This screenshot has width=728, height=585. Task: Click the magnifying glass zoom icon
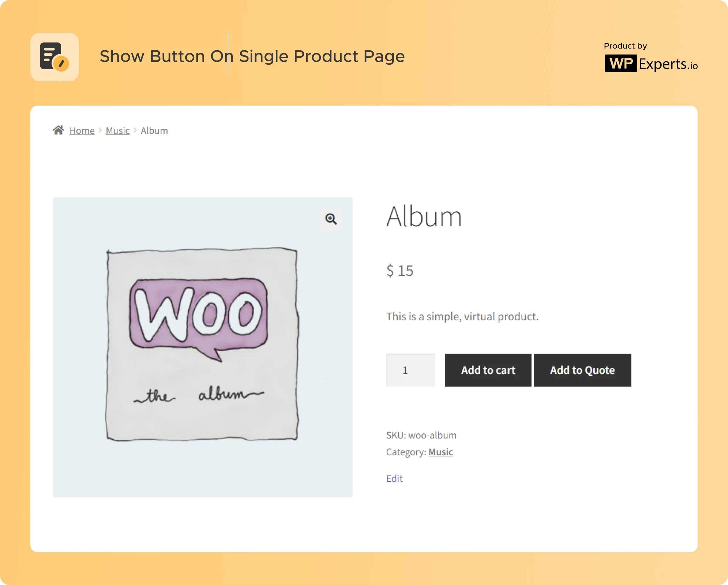click(331, 219)
